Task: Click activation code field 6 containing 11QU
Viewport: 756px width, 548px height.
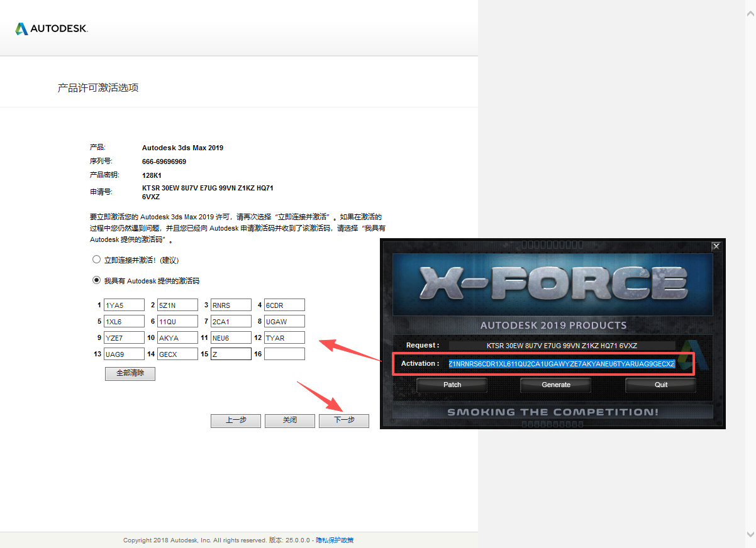Action: [178, 321]
